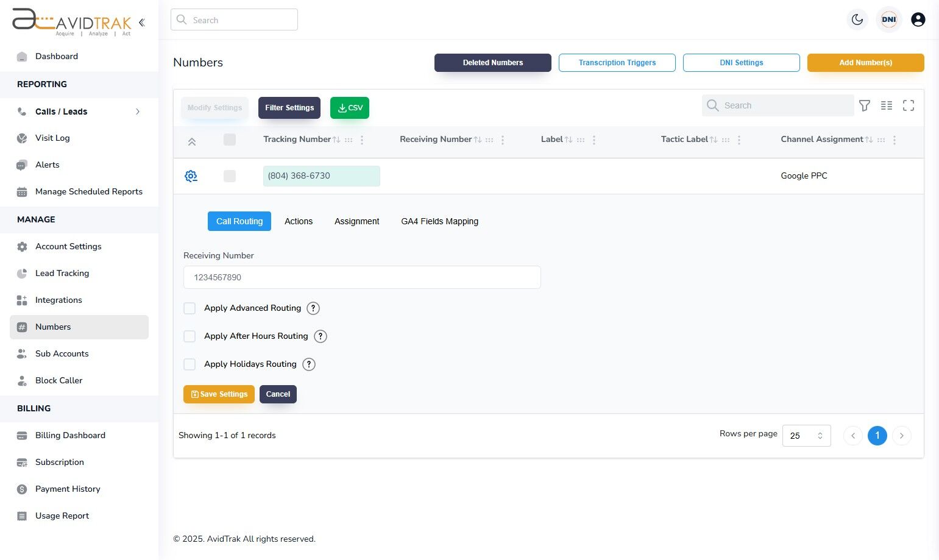Click the Deleted Numbers button
Screen dimensions: 939x560
493,63
